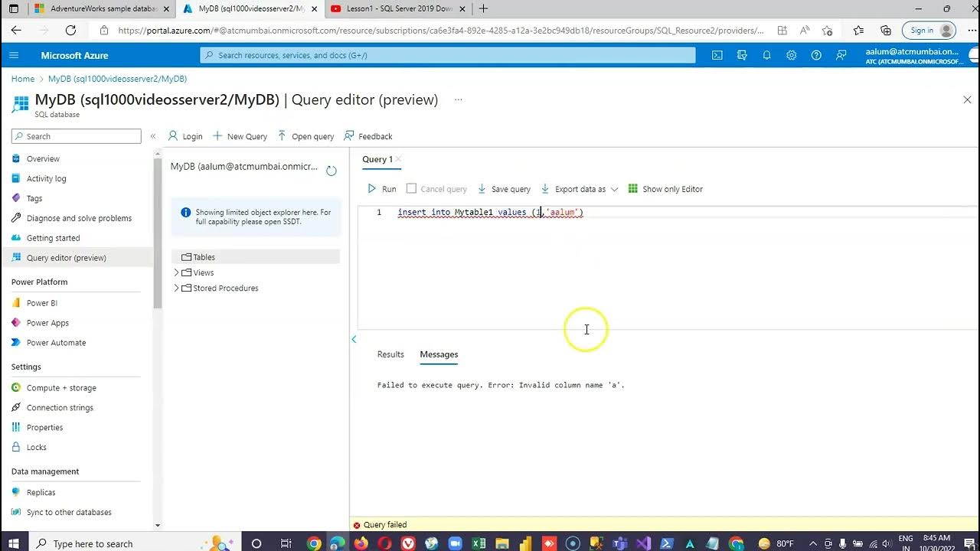
Task: Open Power Automate in the sidebar
Action: [x=56, y=343]
